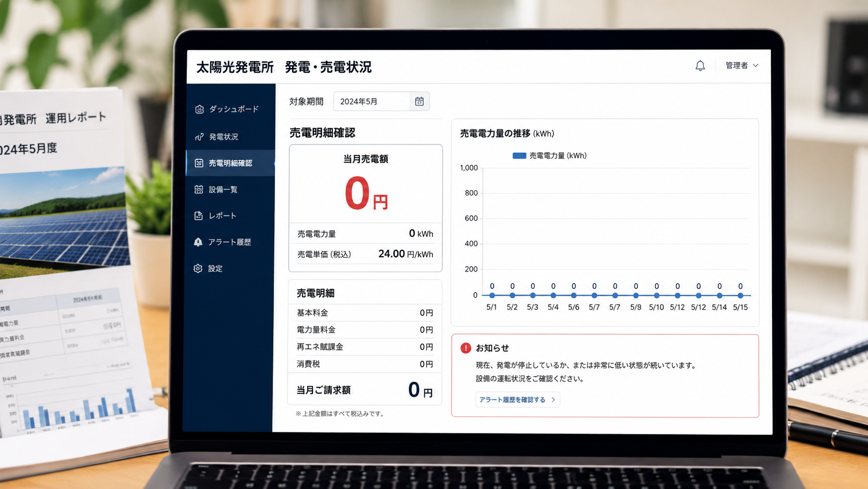Click the 発電状況 chart icon in sidebar
Screen dimensions: 868x489
(199, 137)
